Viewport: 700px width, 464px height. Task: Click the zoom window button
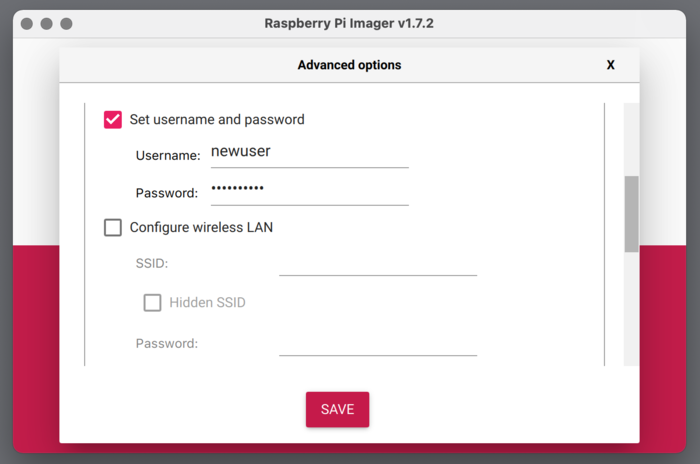click(x=66, y=24)
